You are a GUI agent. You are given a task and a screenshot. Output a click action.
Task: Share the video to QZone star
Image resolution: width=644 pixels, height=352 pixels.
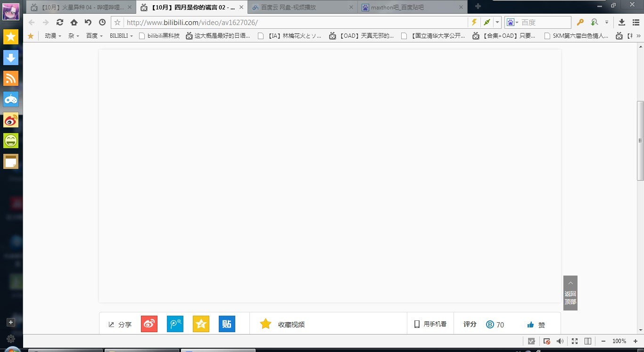[x=201, y=324]
